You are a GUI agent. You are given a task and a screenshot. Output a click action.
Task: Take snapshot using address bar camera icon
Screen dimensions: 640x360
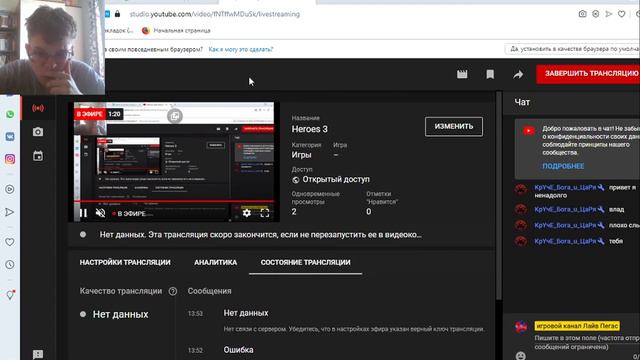pyautogui.click(x=582, y=14)
